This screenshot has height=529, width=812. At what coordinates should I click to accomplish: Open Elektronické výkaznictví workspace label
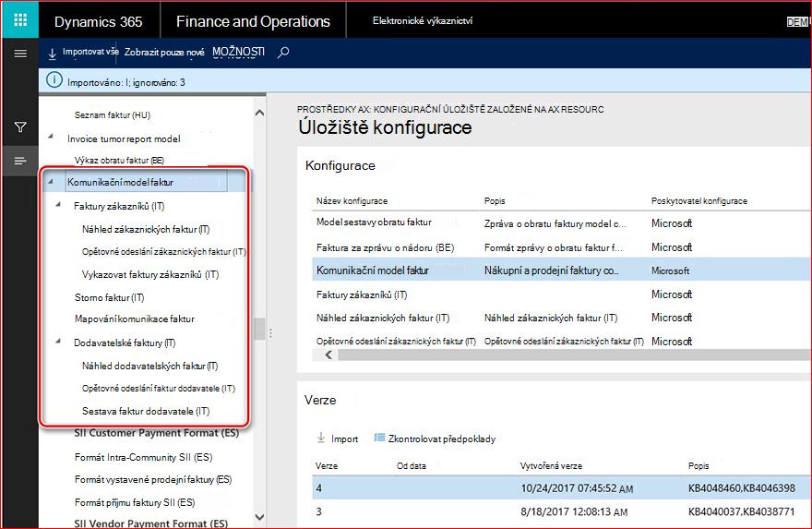pyautogui.click(x=423, y=20)
